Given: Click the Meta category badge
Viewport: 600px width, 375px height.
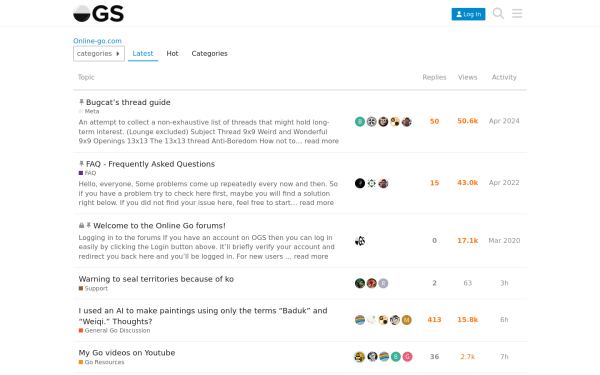Looking at the screenshot, I should 89,111.
